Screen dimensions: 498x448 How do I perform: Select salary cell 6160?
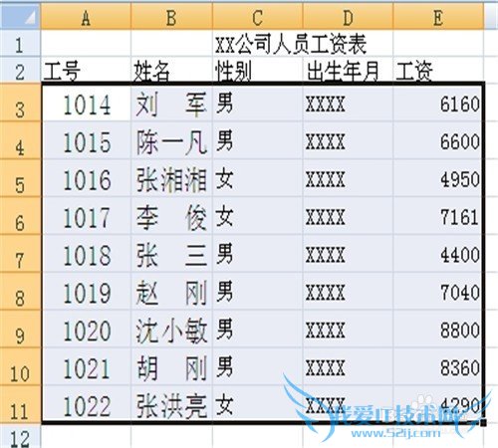click(438, 103)
